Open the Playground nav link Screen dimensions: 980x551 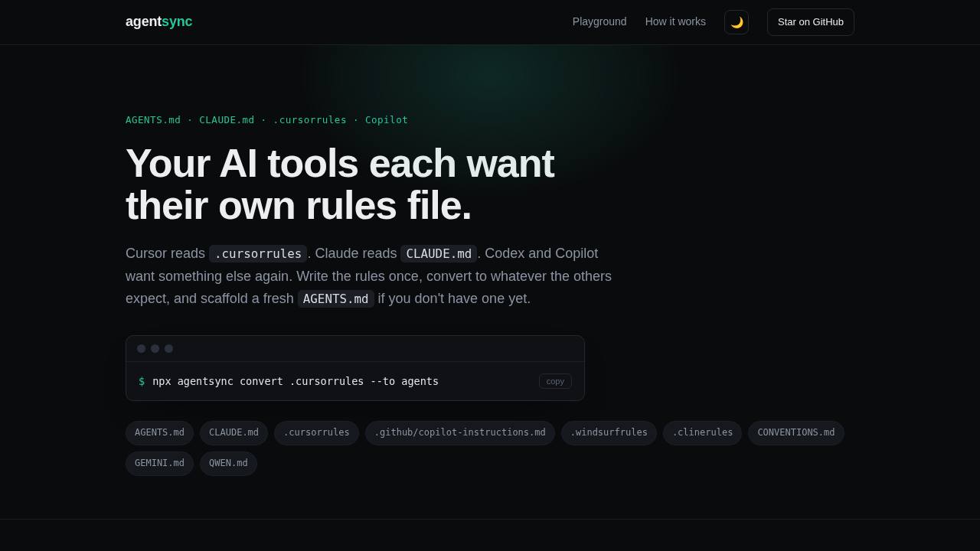pos(599,21)
